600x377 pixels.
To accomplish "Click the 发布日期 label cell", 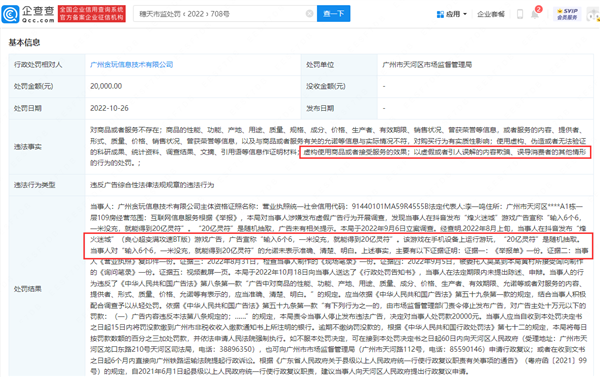I will coord(339,108).
